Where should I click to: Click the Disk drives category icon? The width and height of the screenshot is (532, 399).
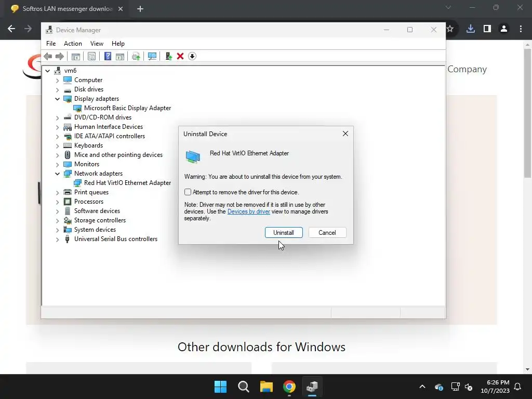point(68,89)
